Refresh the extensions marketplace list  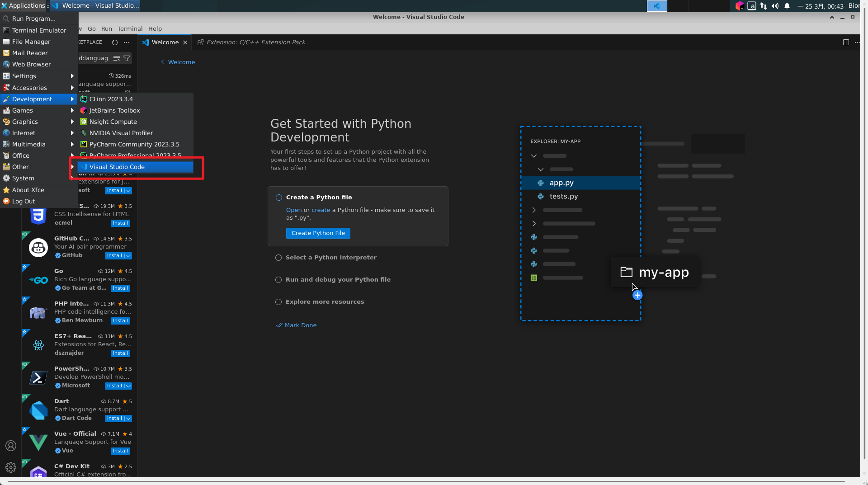[x=115, y=42]
